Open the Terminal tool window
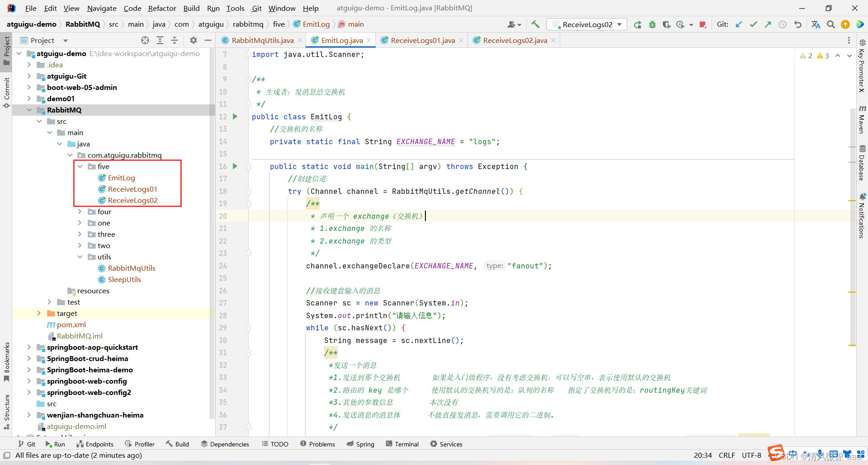Viewport: 868px width, 465px height. (402, 444)
